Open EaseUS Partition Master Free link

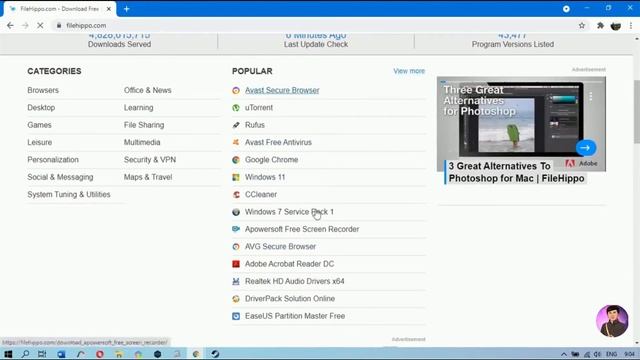tap(295, 316)
